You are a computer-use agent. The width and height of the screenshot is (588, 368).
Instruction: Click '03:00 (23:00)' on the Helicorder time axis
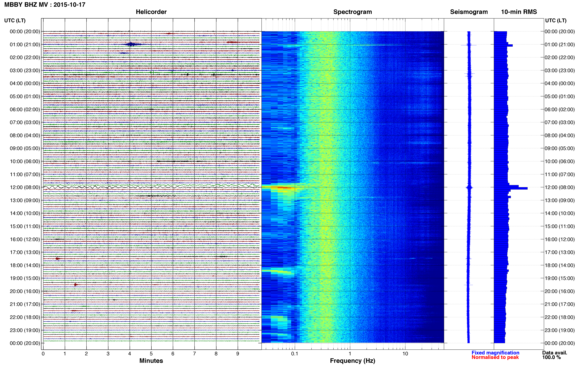[25, 71]
